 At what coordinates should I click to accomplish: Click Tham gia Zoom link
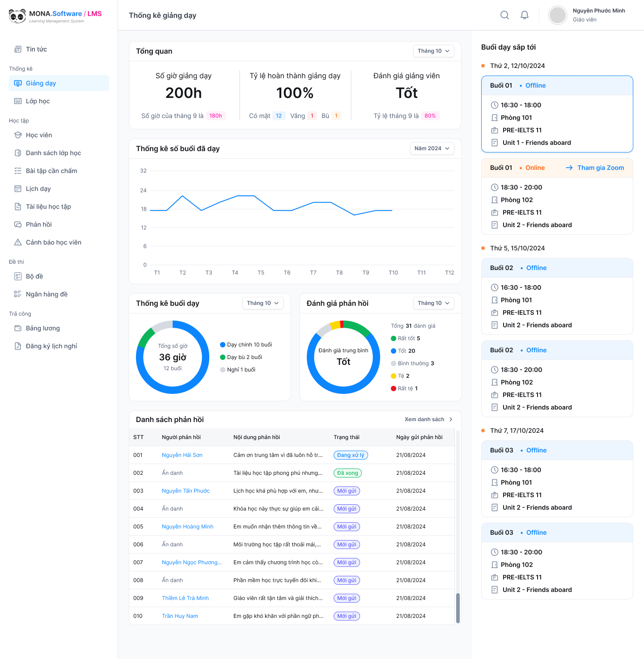pyautogui.click(x=595, y=168)
